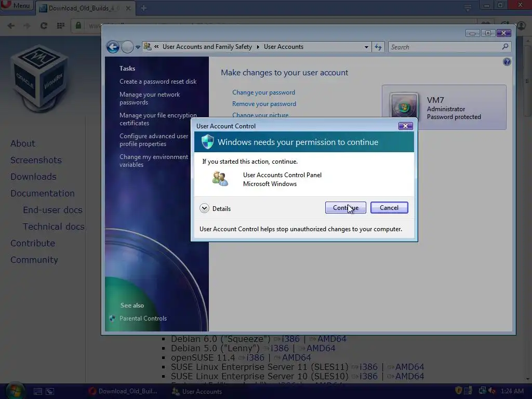This screenshot has height=399, width=532.
Task: Open Change my environment variables
Action: (x=154, y=161)
